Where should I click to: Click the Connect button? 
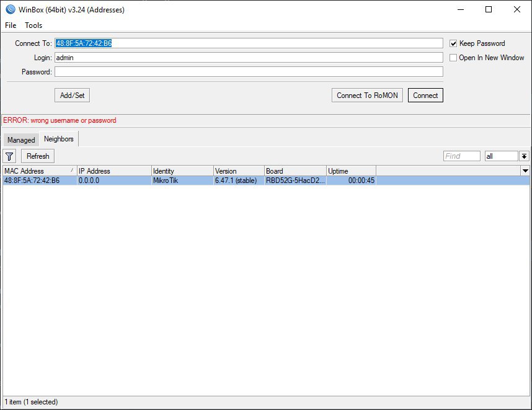pos(425,96)
